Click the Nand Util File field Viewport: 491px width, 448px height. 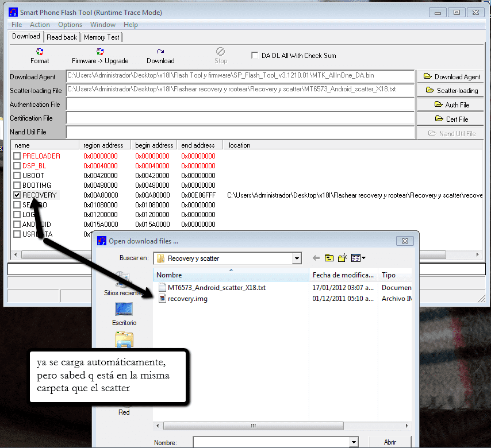[x=240, y=132]
